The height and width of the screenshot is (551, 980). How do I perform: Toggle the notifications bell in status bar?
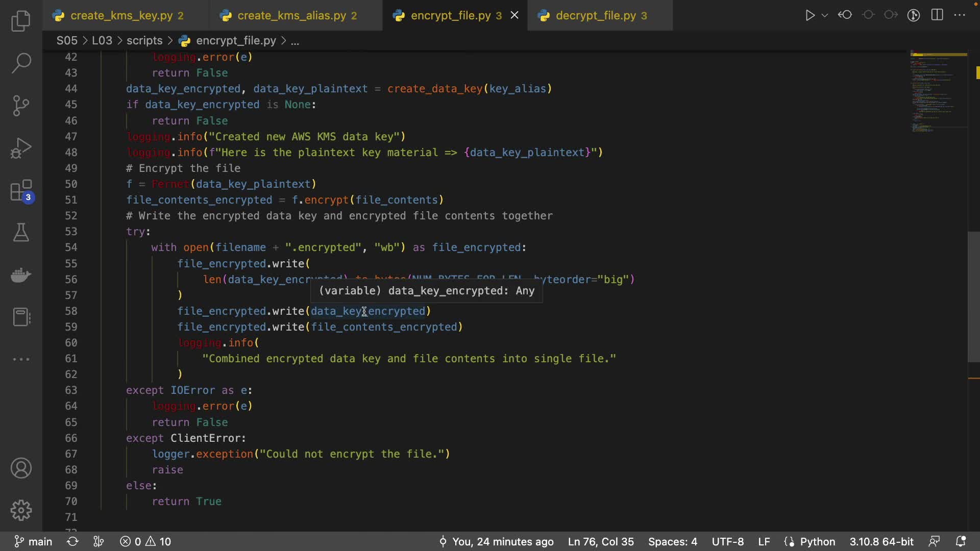961,541
